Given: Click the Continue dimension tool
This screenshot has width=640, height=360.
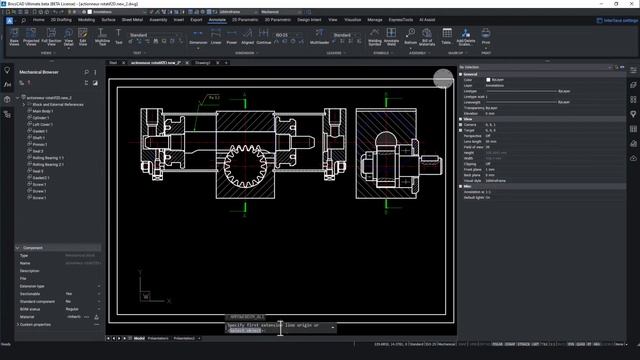Looking at the screenshot, I should [x=264, y=37].
